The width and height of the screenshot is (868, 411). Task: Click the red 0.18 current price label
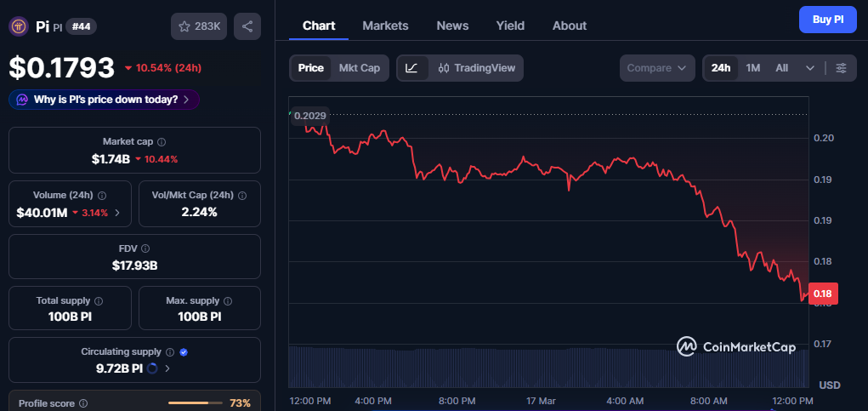coord(823,294)
